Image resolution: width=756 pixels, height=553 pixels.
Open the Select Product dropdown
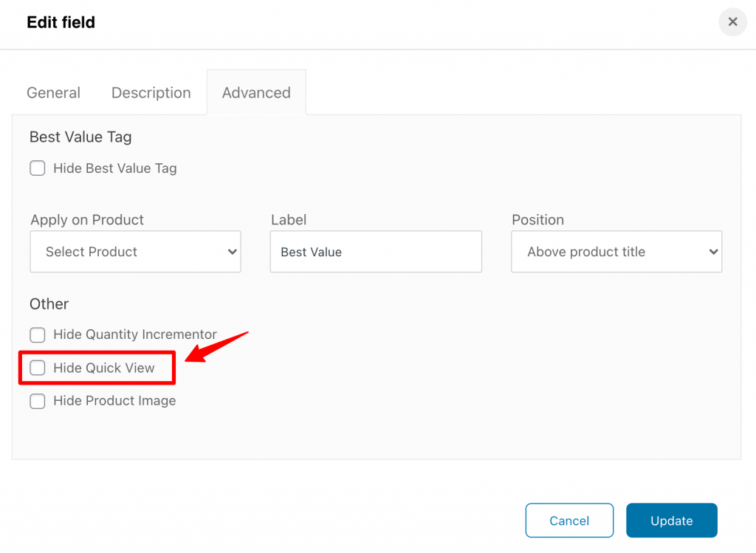[135, 252]
